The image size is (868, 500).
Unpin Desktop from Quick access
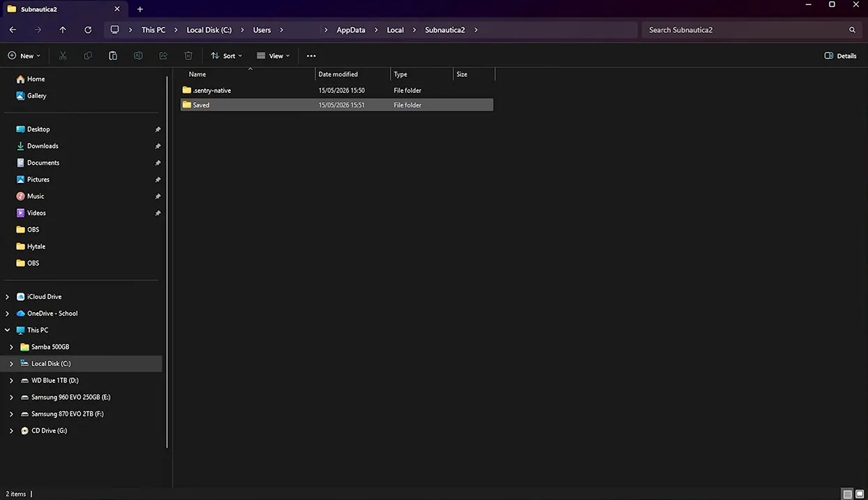pos(158,129)
